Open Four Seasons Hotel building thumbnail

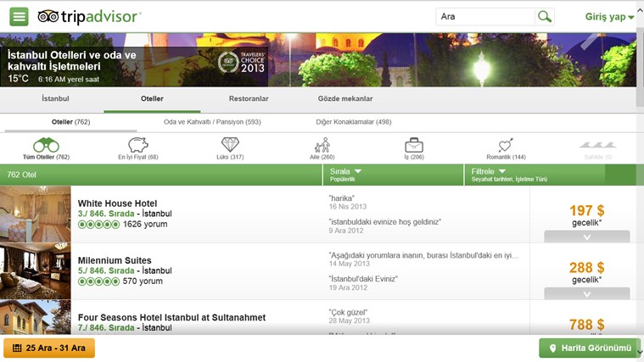pos(36,317)
